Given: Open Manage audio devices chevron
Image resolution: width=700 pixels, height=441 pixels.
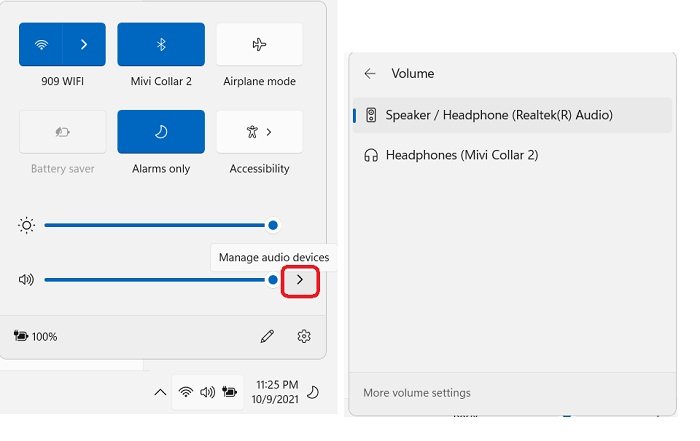Looking at the screenshot, I should [x=300, y=281].
